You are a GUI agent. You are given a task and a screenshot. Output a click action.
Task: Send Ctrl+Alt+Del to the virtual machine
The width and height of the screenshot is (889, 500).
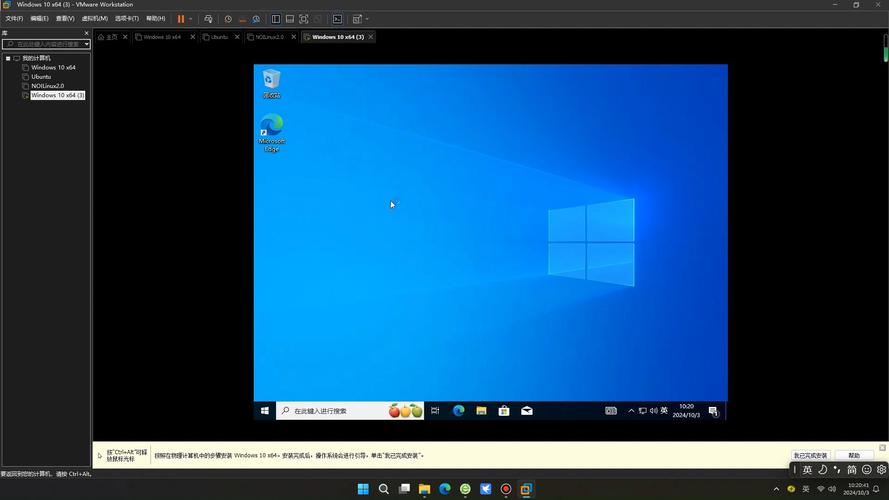click(x=208, y=19)
